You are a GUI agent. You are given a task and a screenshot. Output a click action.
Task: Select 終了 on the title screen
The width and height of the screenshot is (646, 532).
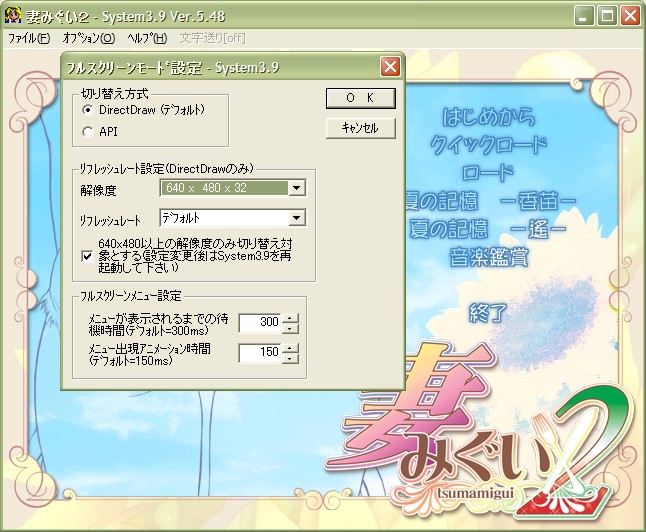click(488, 313)
